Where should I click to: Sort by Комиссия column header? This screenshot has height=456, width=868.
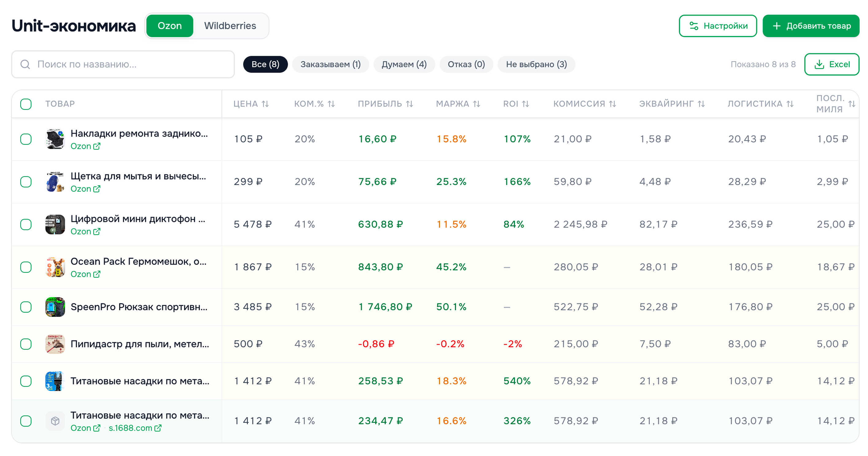[579, 104]
